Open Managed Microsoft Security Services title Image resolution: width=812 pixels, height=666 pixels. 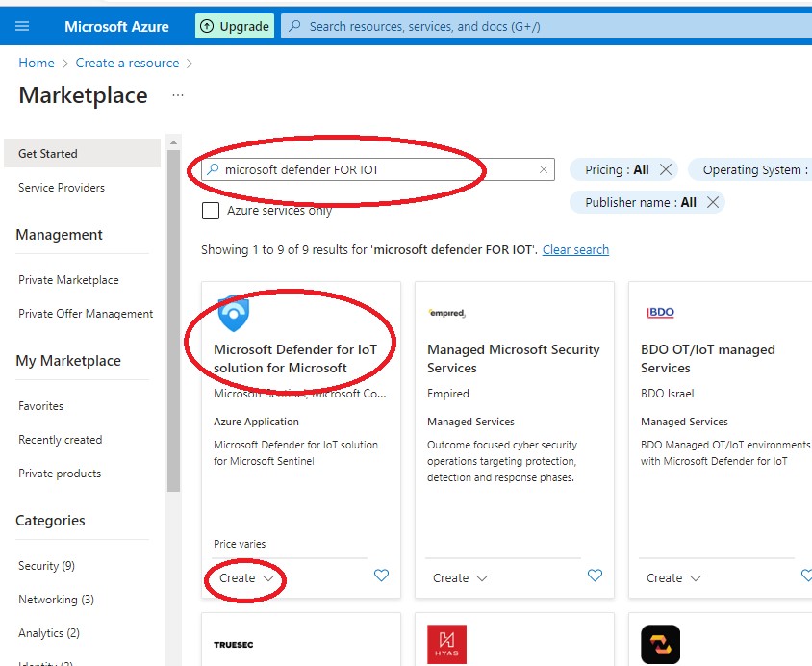[513, 358]
